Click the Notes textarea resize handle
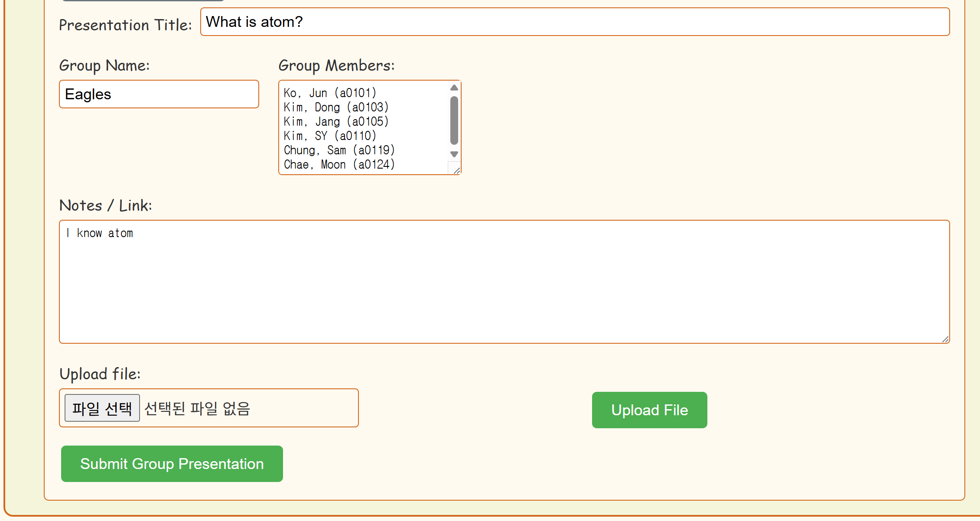Viewport: 980px width, 521px height. [945, 339]
